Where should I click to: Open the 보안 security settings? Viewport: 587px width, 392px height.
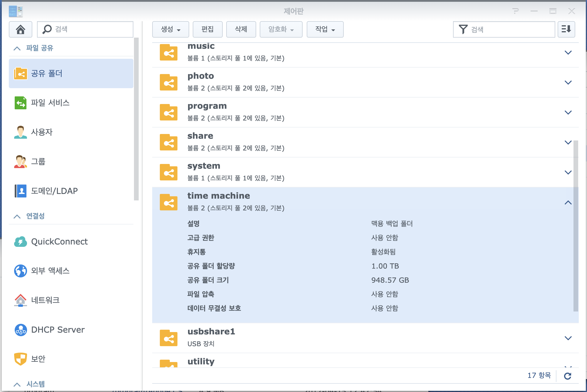click(x=38, y=359)
